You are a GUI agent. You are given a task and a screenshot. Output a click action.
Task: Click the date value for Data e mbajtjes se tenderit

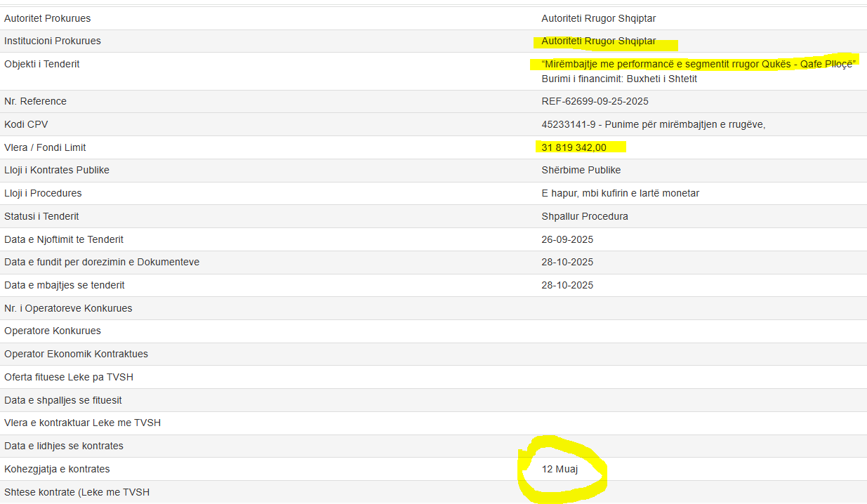tap(567, 285)
